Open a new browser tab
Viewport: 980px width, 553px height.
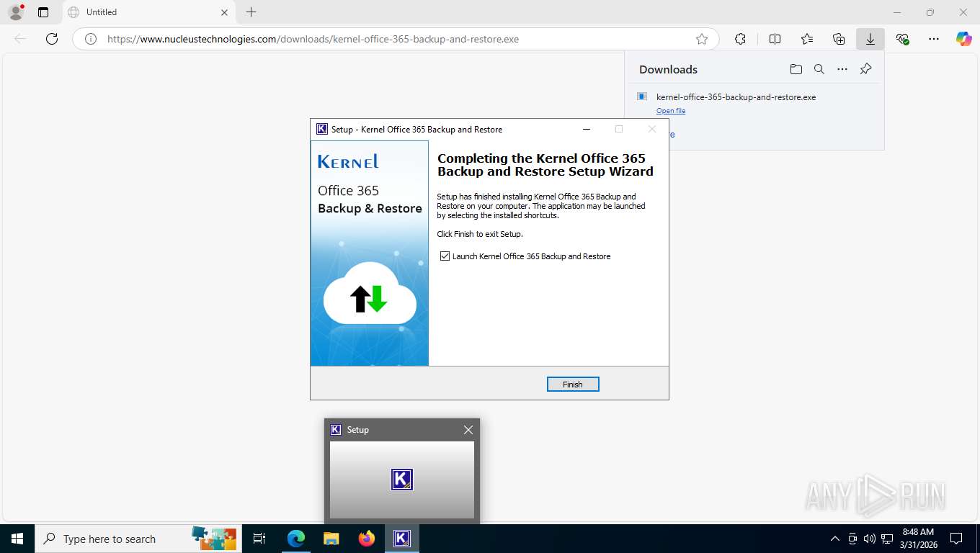[x=251, y=12]
